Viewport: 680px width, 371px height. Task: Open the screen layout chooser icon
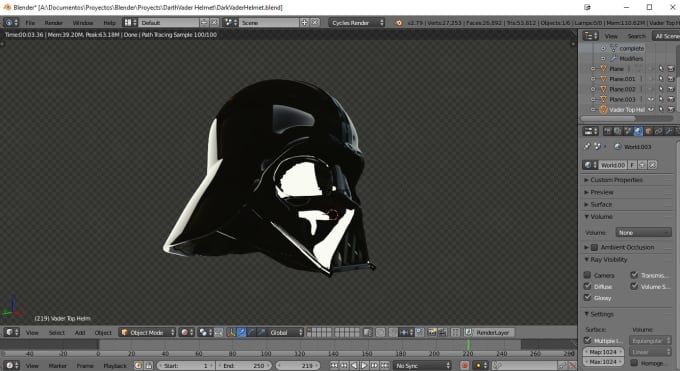pyautogui.click(x=130, y=23)
